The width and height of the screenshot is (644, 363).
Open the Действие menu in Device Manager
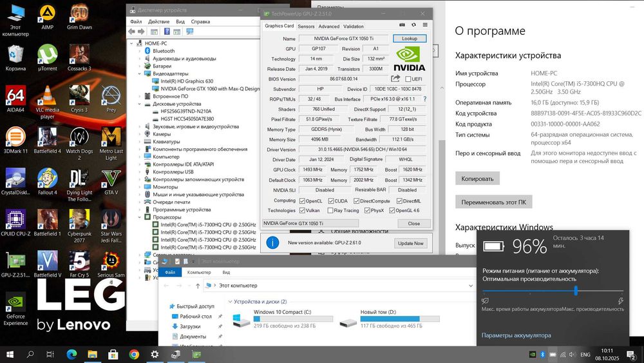click(x=158, y=21)
